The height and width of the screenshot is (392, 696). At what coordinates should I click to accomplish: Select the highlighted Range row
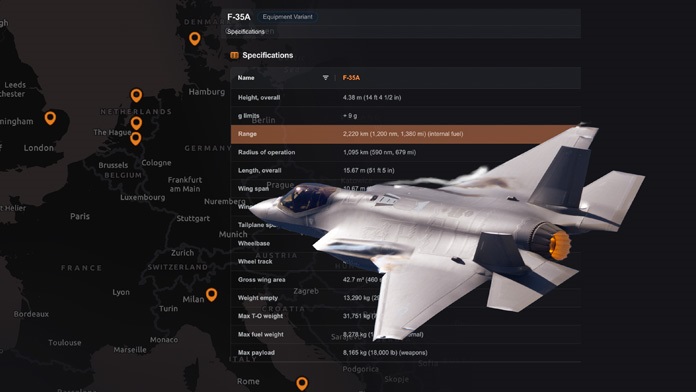[405, 134]
